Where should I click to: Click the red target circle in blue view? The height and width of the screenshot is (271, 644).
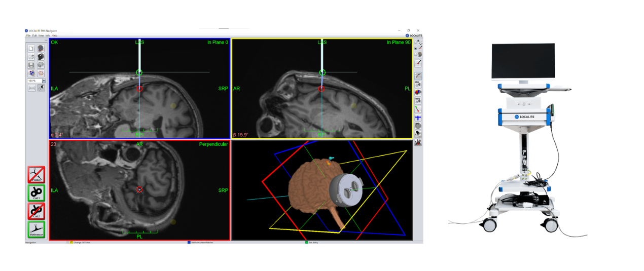coord(139,89)
